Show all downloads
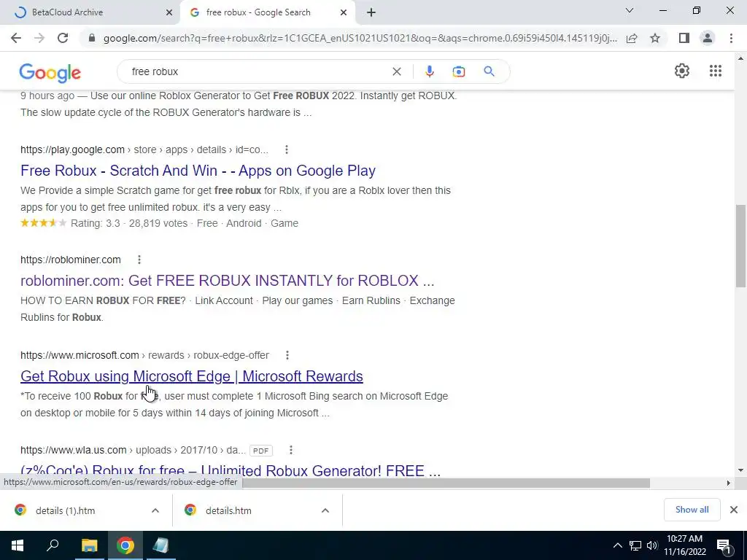Viewport: 747px width, 560px height. coord(692,510)
